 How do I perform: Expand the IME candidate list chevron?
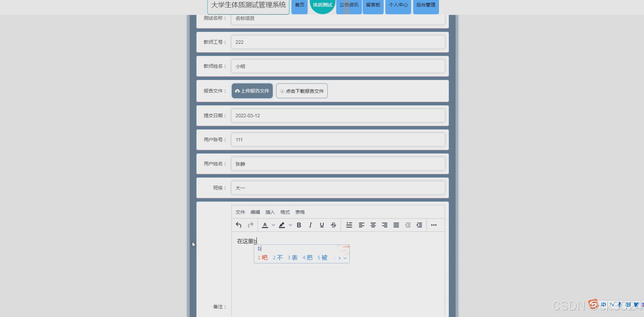click(345, 258)
